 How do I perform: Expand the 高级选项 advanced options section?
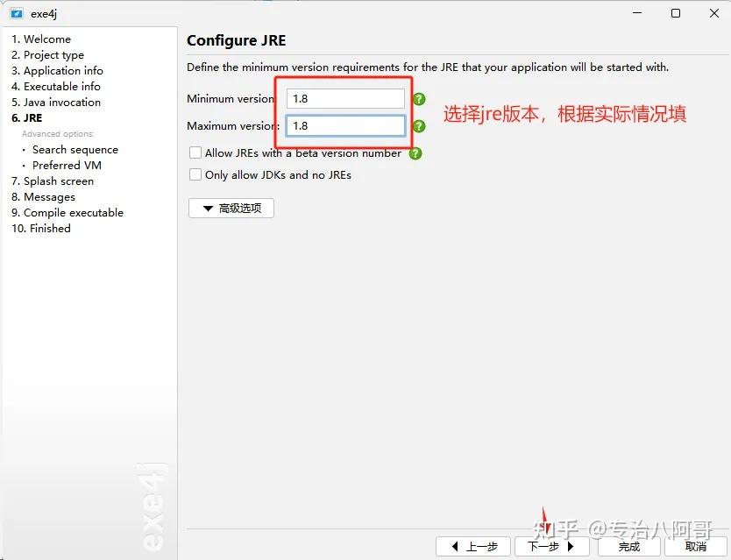[x=231, y=208]
